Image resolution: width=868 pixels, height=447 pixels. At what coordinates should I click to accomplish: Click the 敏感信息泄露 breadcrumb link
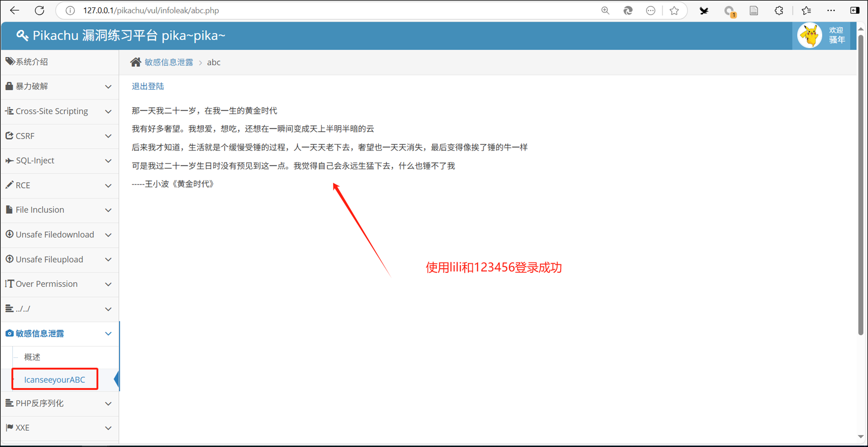(169, 62)
